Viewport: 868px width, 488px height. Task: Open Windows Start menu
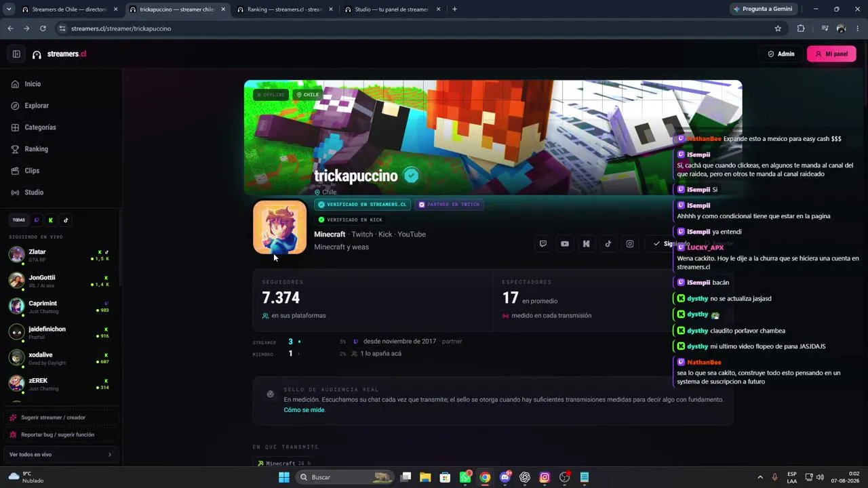(x=284, y=477)
